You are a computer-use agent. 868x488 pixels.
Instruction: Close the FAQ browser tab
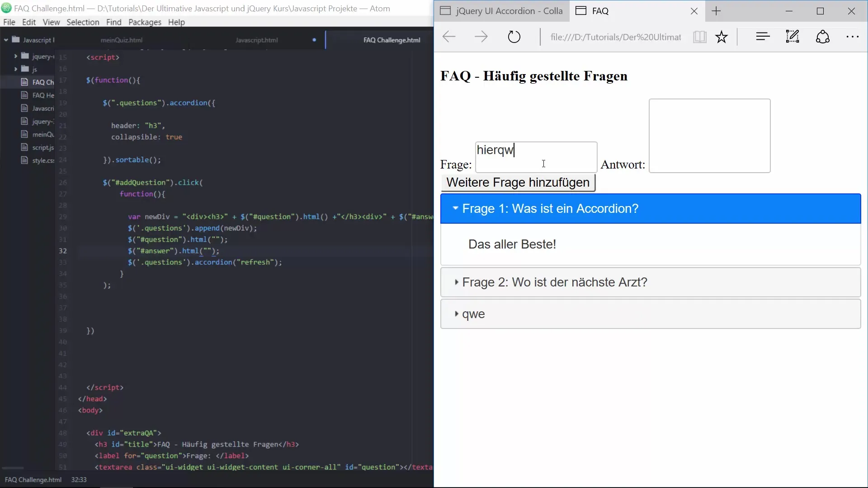click(694, 11)
